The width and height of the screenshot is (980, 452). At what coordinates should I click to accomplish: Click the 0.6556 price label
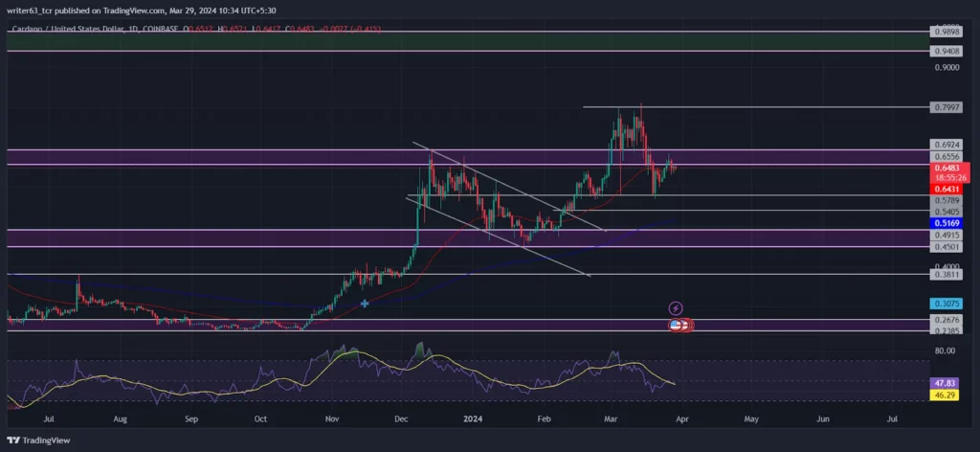tap(945, 156)
